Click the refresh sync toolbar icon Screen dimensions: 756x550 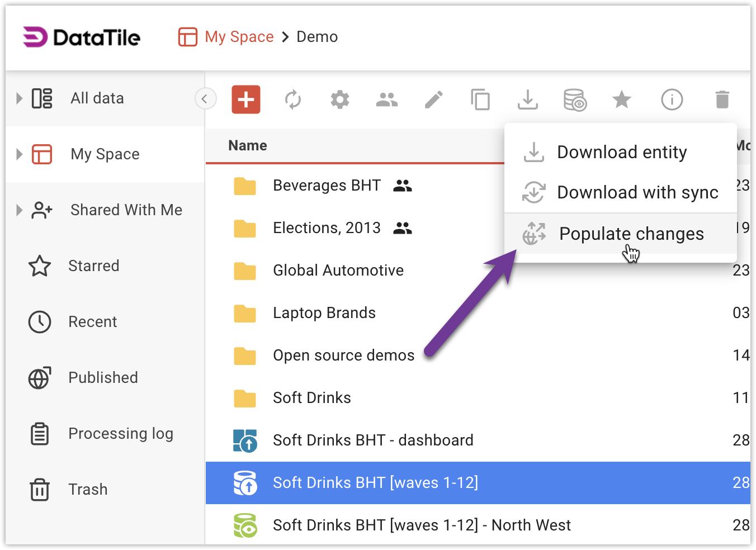click(293, 100)
